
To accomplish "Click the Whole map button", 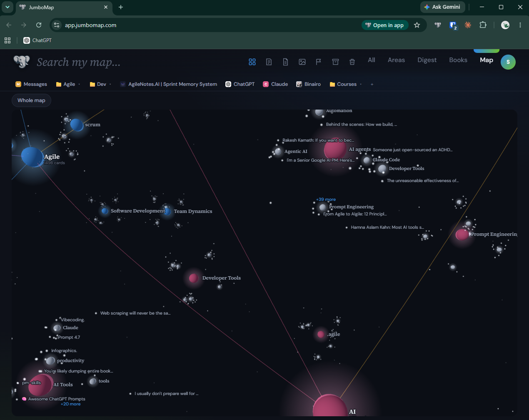I will 31,100.
